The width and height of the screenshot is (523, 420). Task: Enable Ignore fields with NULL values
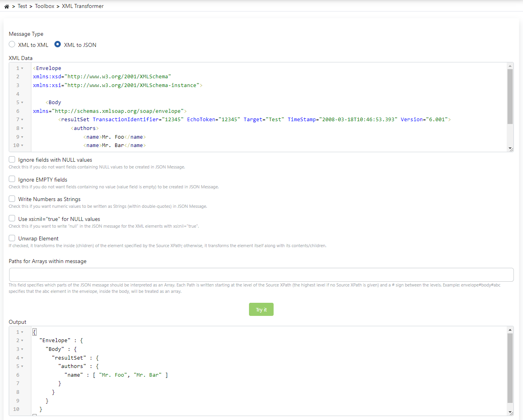(12, 159)
